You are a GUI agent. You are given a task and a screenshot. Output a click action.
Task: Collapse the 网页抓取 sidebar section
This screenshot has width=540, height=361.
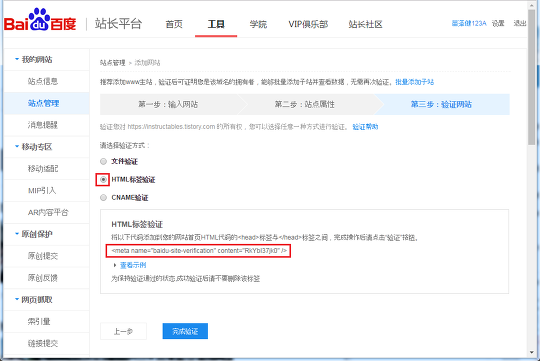pos(34,300)
